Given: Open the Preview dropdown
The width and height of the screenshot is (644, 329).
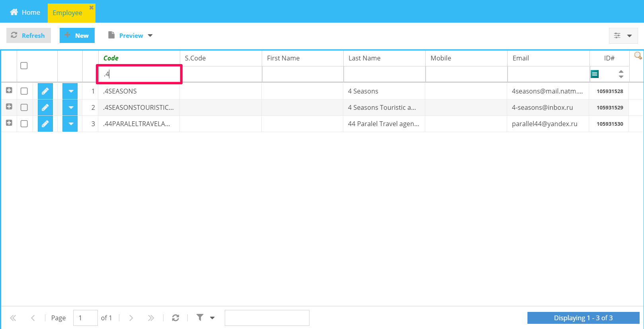Looking at the screenshot, I should tap(130, 35).
